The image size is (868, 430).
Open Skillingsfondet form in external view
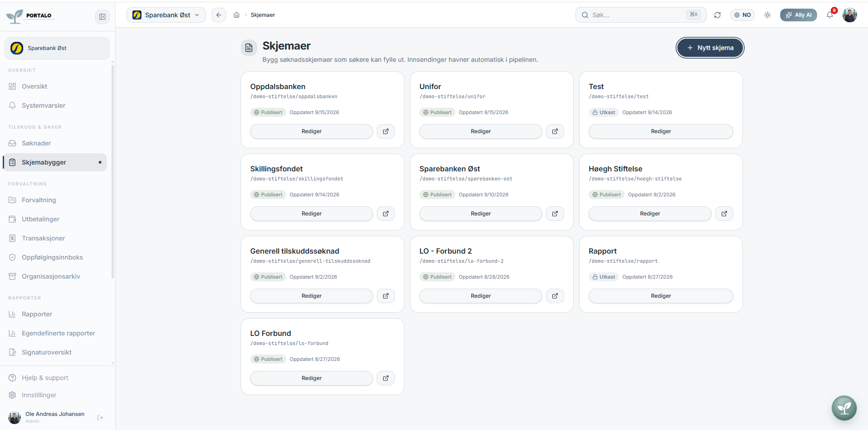pyautogui.click(x=386, y=214)
